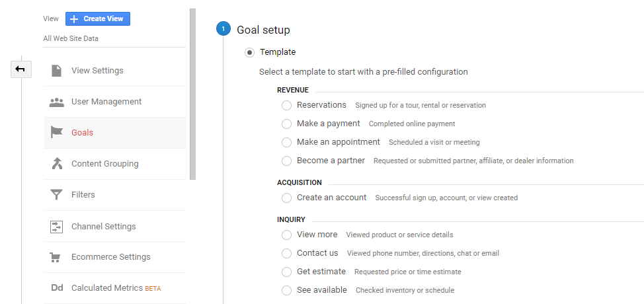Click the Ecommerce Settings cart icon

[x=57, y=257]
